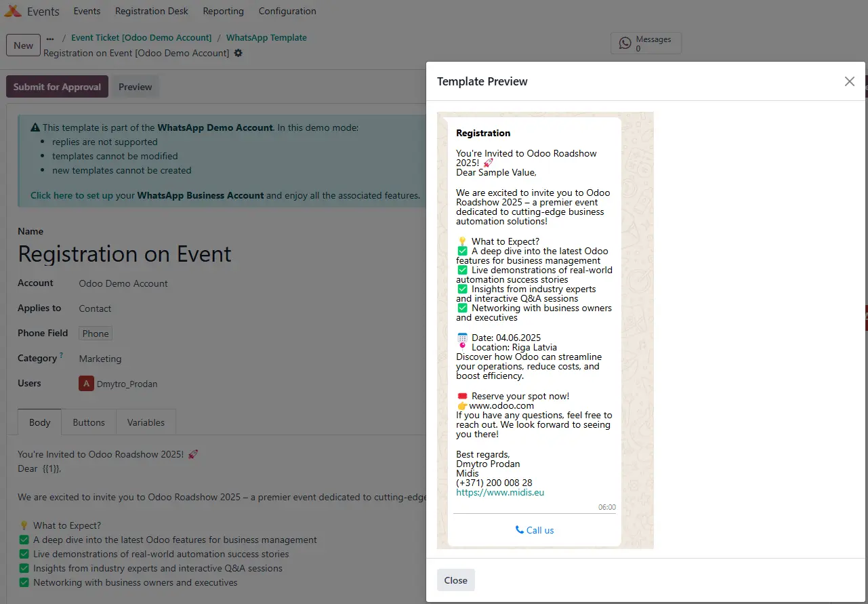Click '(+371) 200 008 28' in the preview
Viewport: 868px width, 604px height.
point(494,483)
